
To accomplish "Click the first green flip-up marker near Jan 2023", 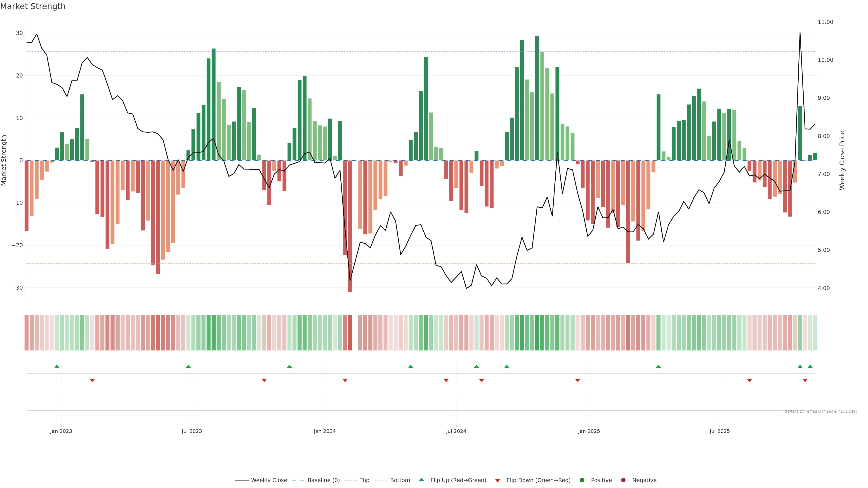I will [57, 366].
